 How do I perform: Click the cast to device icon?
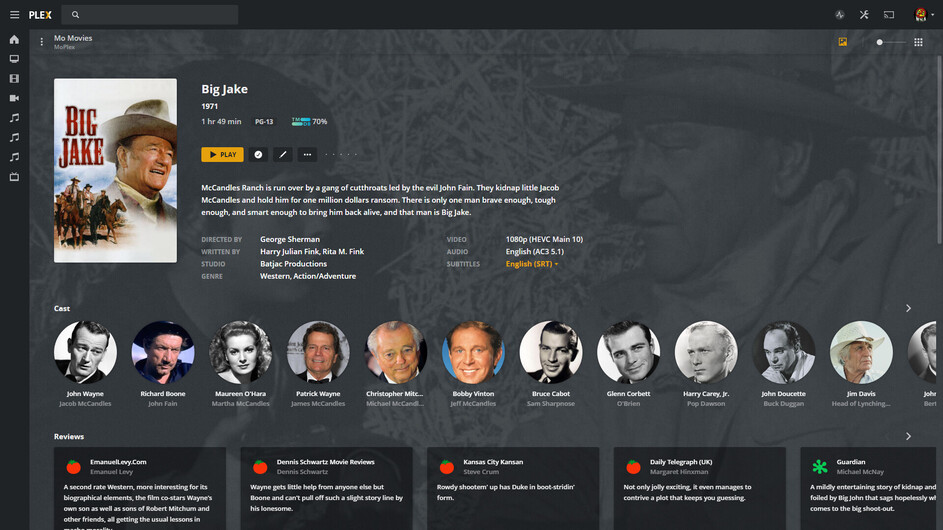(889, 14)
